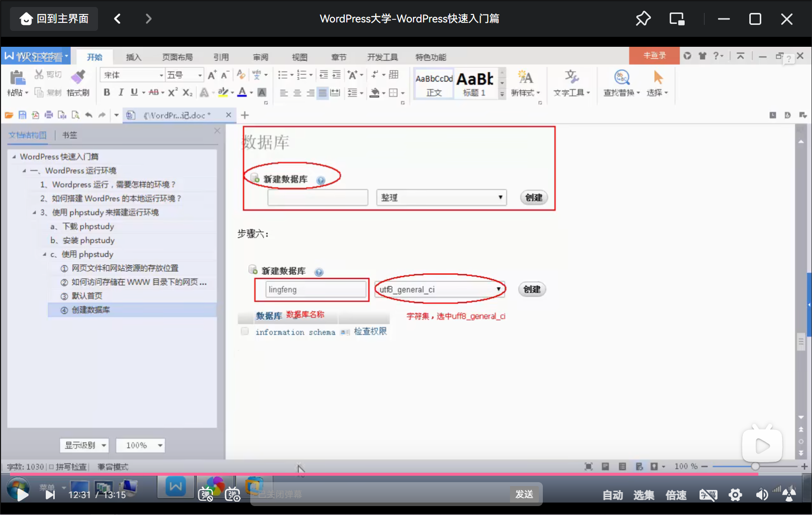Screen dimensions: 812x515
Task: Open the View tab
Action: [x=300, y=57]
